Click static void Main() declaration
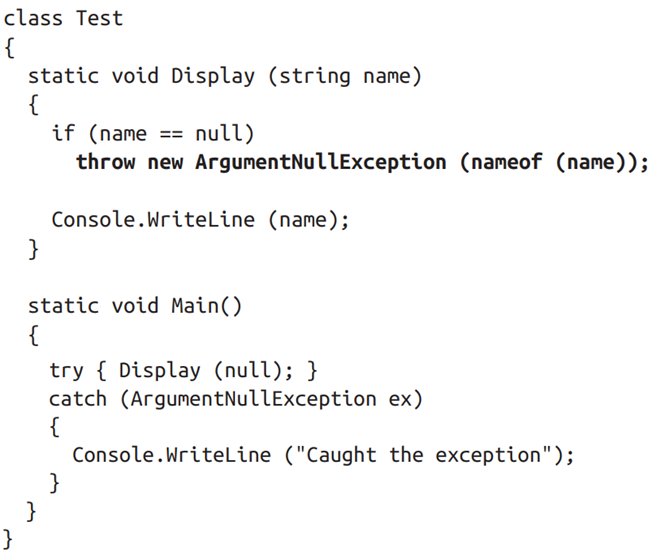The width and height of the screenshot is (652, 552). (x=135, y=306)
